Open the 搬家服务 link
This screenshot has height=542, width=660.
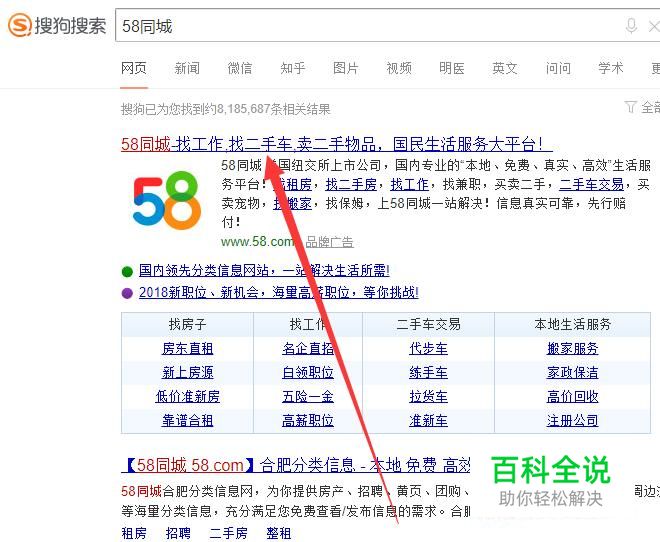[x=572, y=348]
